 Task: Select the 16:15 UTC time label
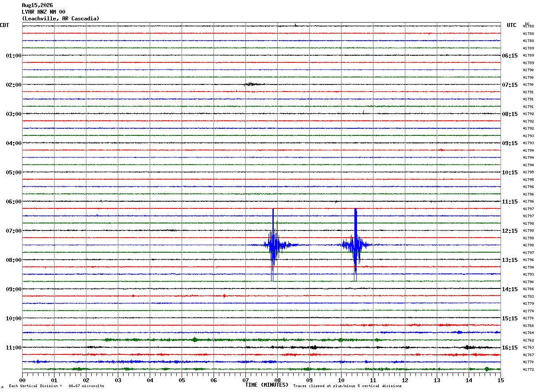(x=510, y=348)
